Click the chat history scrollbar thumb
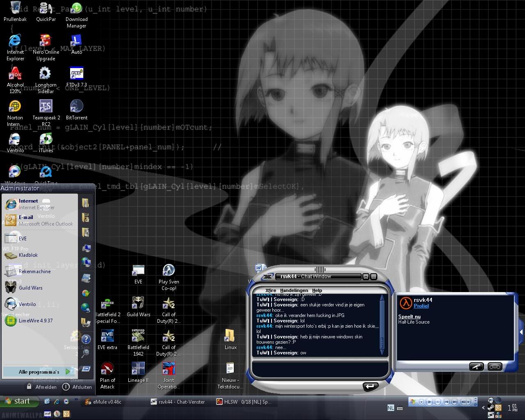This screenshot has height=420, width=525. pyautogui.click(x=382, y=342)
